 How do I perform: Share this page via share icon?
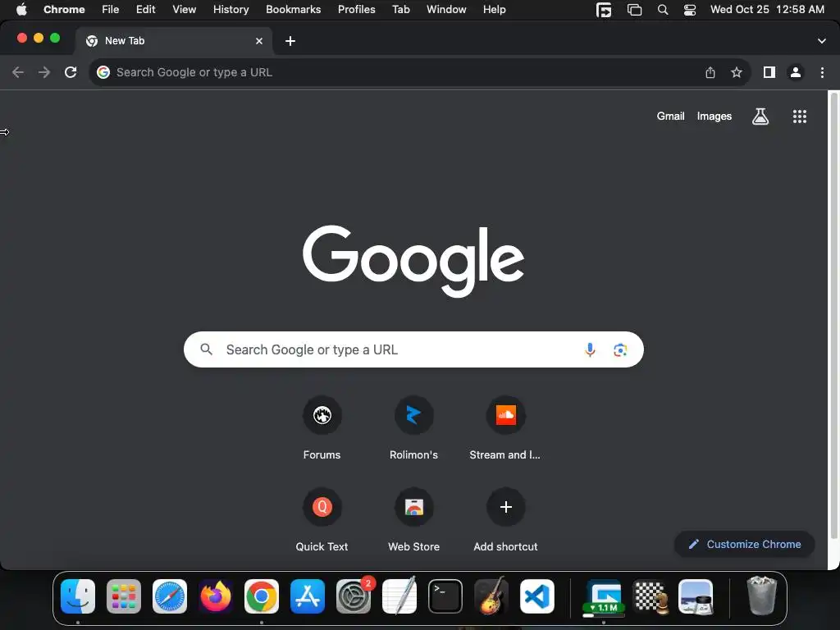coord(710,72)
